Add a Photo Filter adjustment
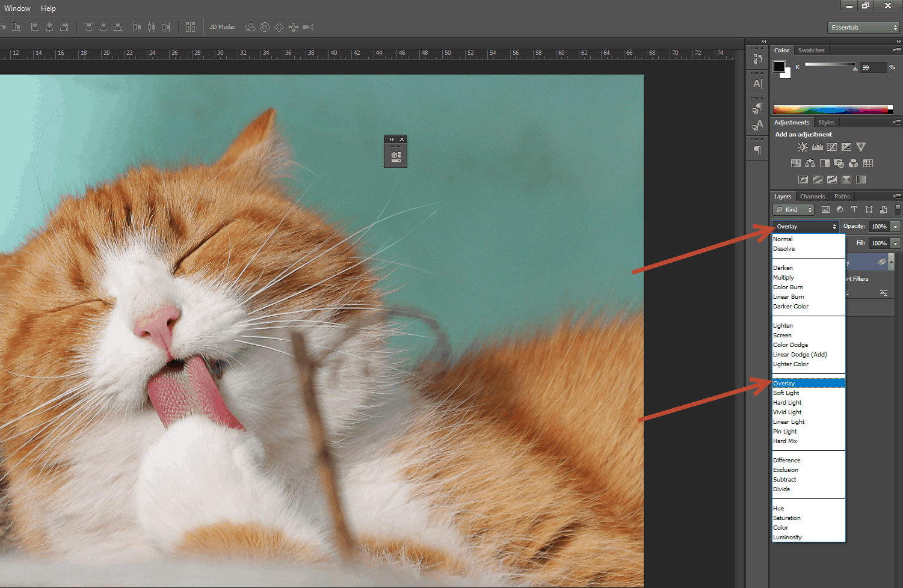Viewport: 903px width, 588px height. 839,163
